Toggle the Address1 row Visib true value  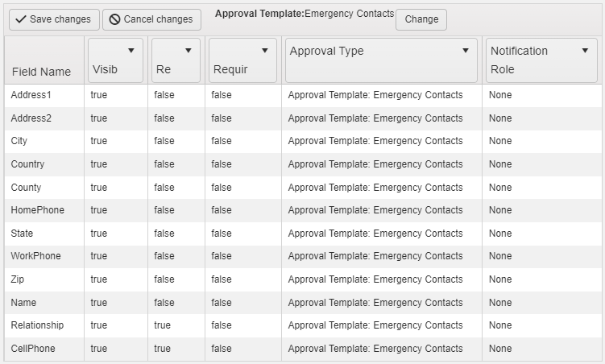pyautogui.click(x=99, y=95)
